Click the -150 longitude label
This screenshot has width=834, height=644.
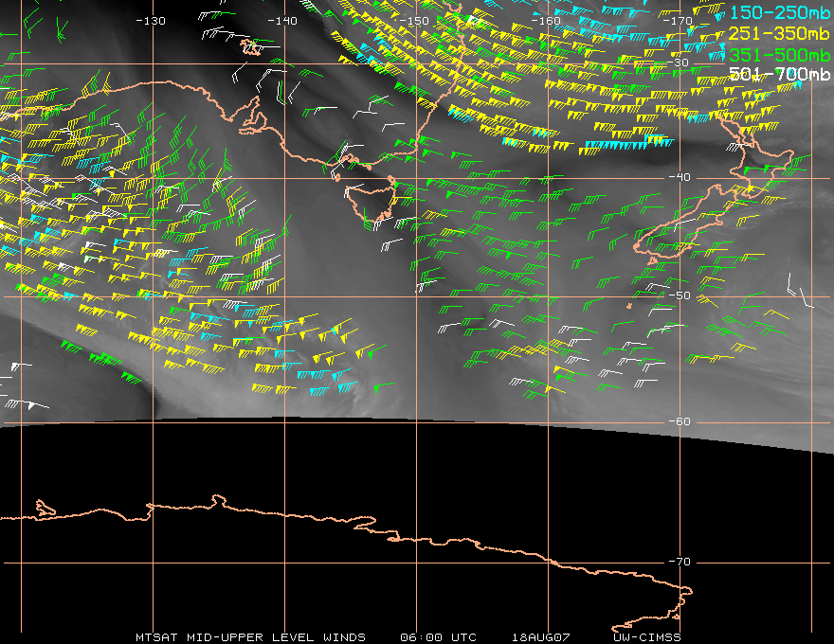414,21
